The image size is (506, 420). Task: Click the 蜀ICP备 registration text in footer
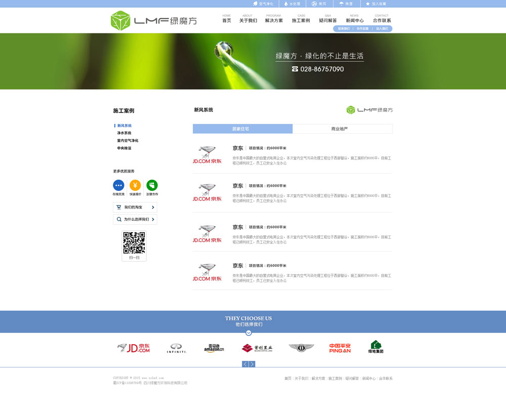[127, 383]
